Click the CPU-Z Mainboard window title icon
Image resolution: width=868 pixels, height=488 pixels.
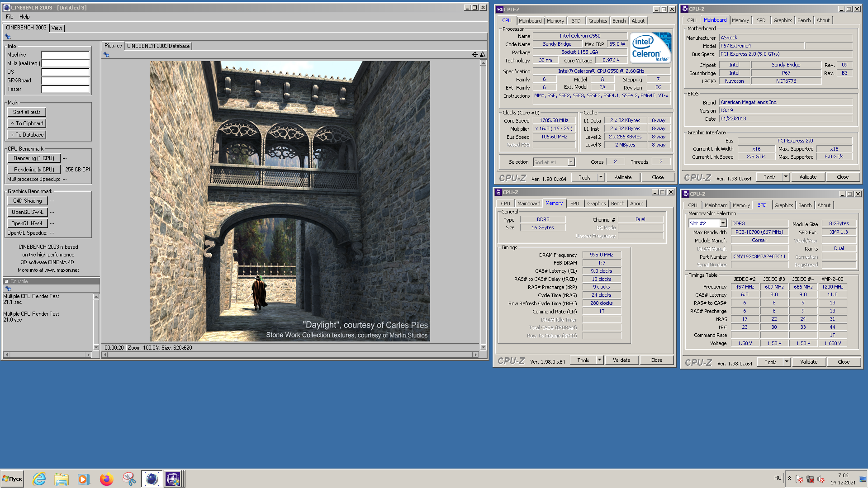[x=685, y=9]
